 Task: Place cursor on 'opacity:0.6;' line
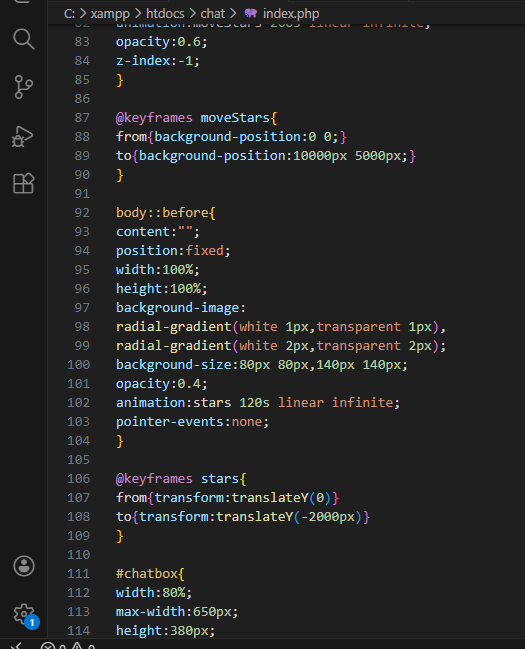[161, 42]
